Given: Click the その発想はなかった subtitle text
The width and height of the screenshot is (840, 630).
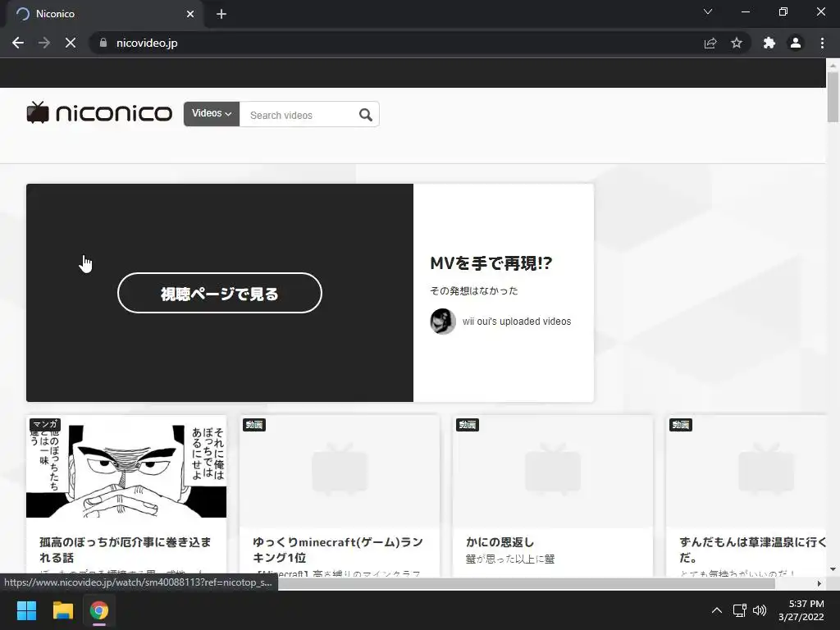Looking at the screenshot, I should (474, 291).
